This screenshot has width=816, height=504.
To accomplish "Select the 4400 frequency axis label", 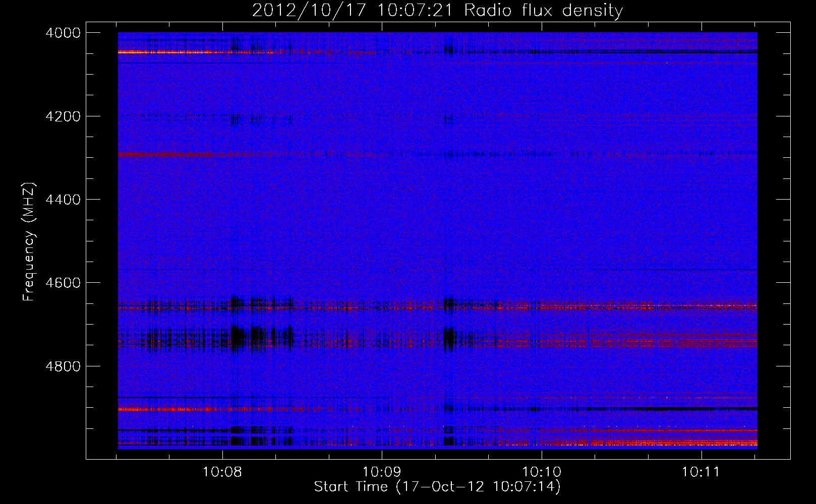I will point(63,200).
